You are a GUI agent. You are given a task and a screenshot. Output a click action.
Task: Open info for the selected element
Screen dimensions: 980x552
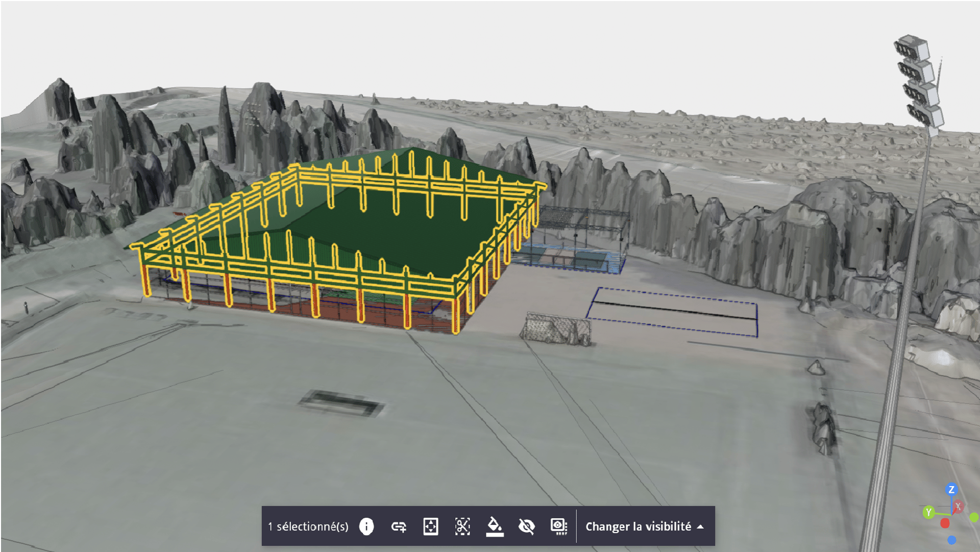[x=366, y=526]
